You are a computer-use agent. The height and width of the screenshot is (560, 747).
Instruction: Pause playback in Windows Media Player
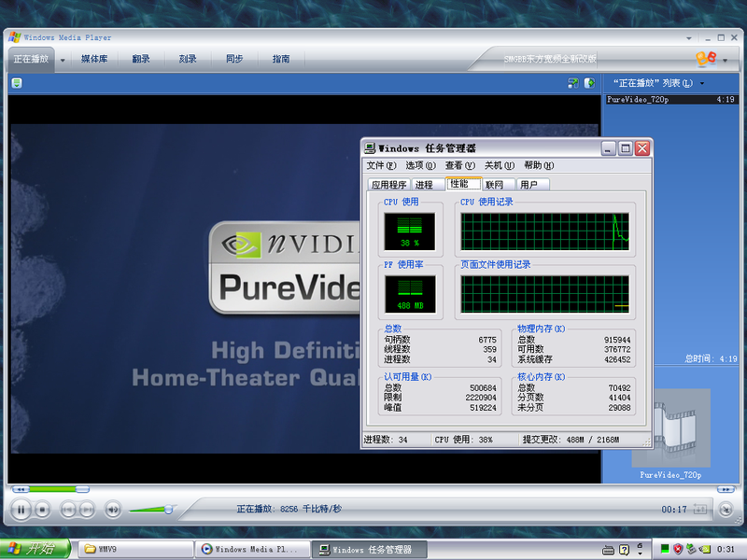click(x=21, y=510)
